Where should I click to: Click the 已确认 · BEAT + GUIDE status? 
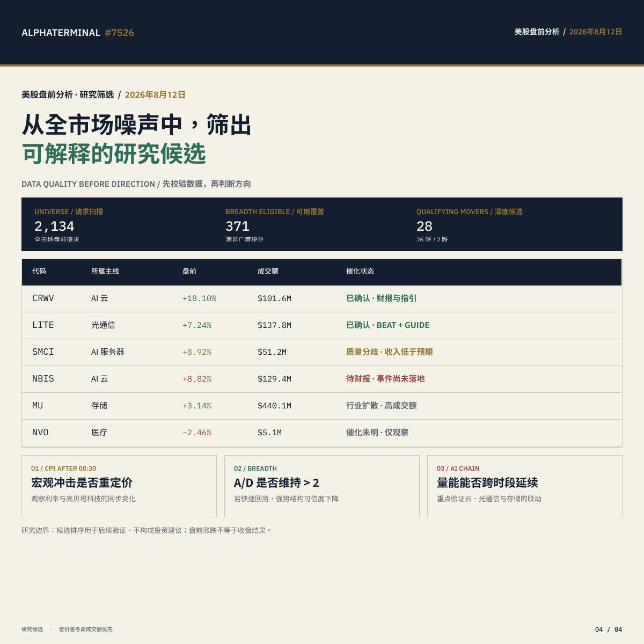point(388,325)
